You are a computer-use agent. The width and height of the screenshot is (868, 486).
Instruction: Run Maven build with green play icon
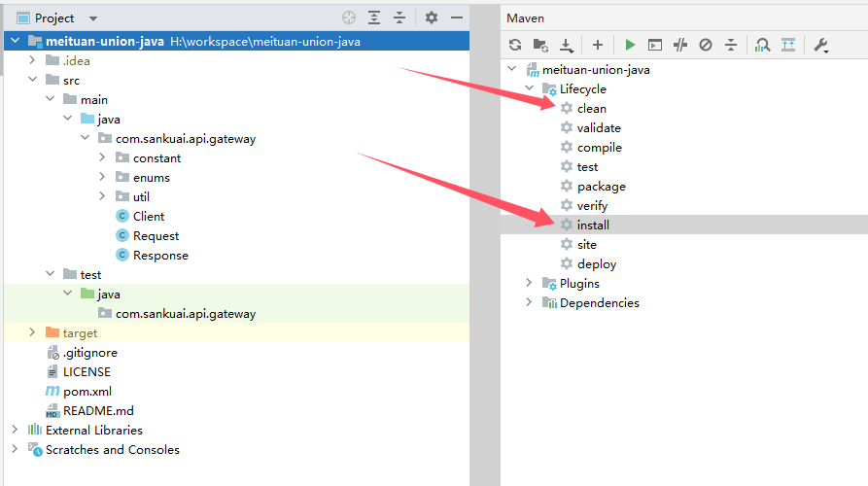(x=630, y=45)
